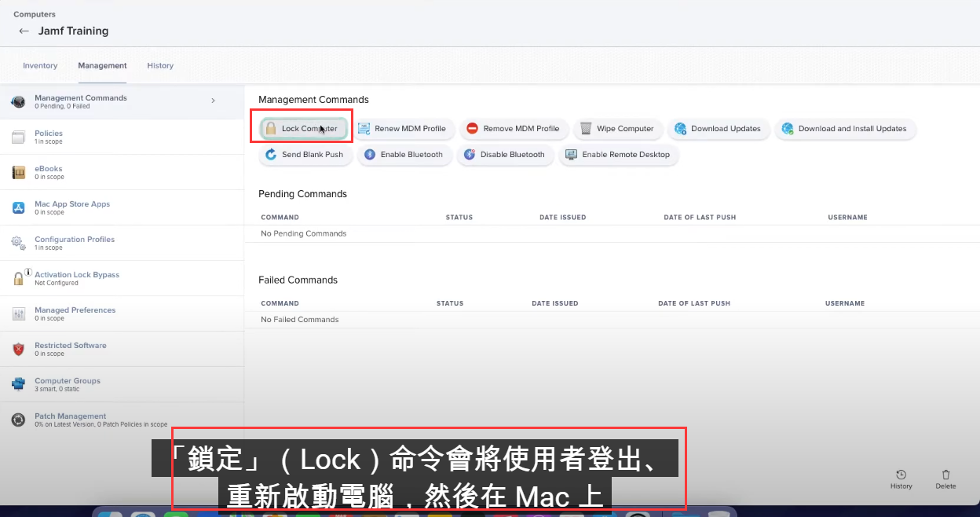The image size is (980, 517).
Task: Go back using the arrow beside Jamf Training
Action: point(24,31)
